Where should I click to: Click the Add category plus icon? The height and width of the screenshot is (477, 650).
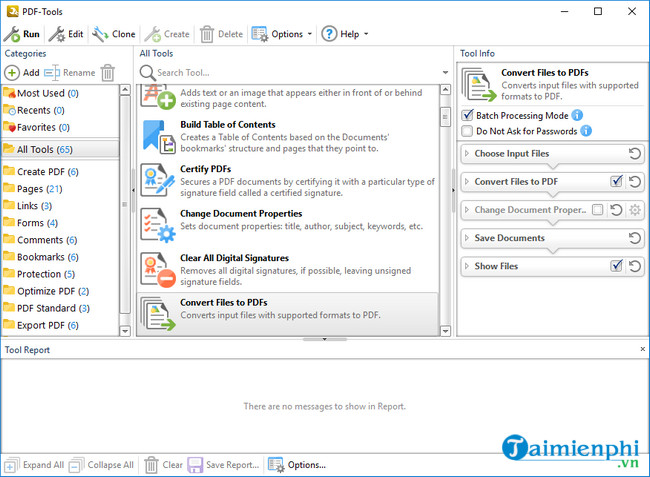[x=12, y=72]
